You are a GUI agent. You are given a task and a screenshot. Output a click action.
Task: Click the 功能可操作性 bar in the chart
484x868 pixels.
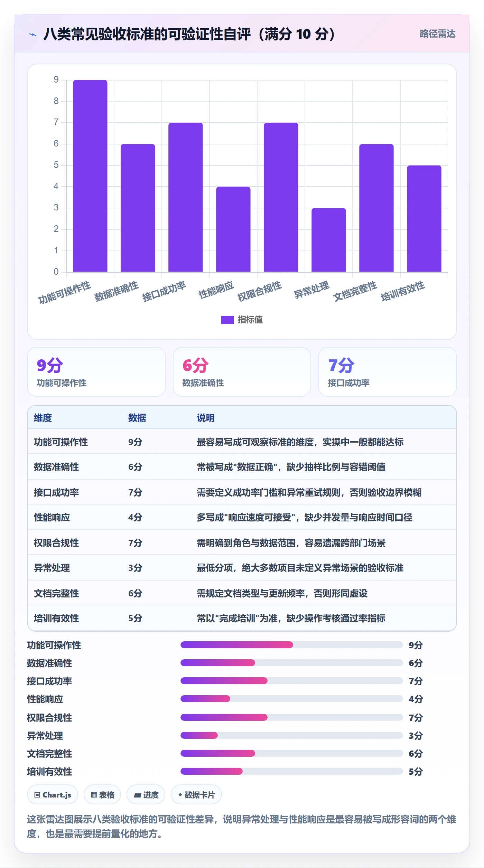[x=90, y=176]
